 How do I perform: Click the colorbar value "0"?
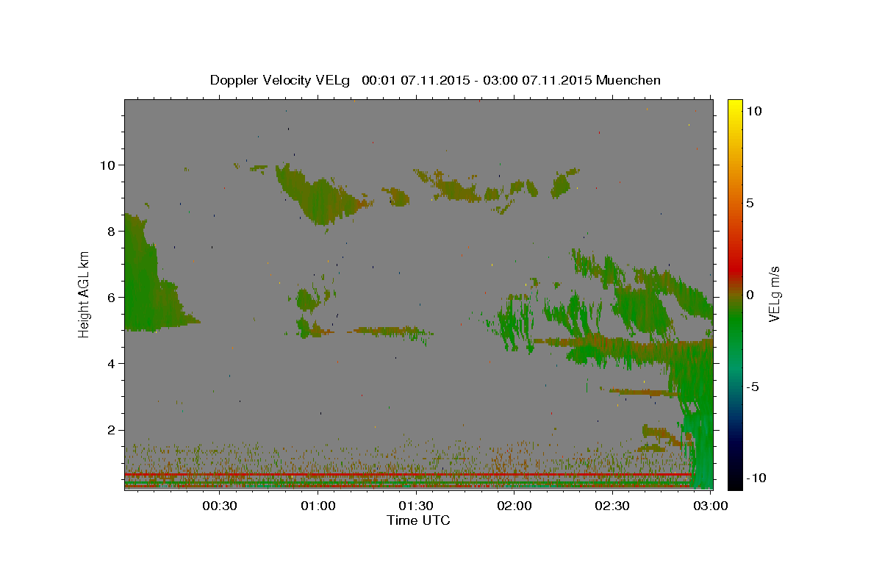coord(750,295)
